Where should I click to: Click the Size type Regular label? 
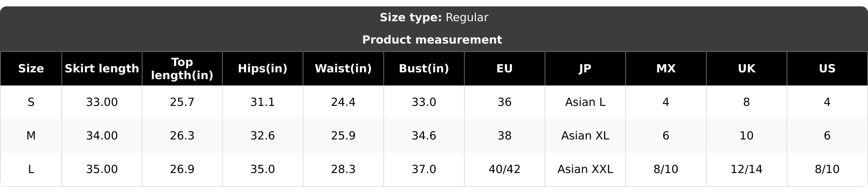[x=434, y=18]
